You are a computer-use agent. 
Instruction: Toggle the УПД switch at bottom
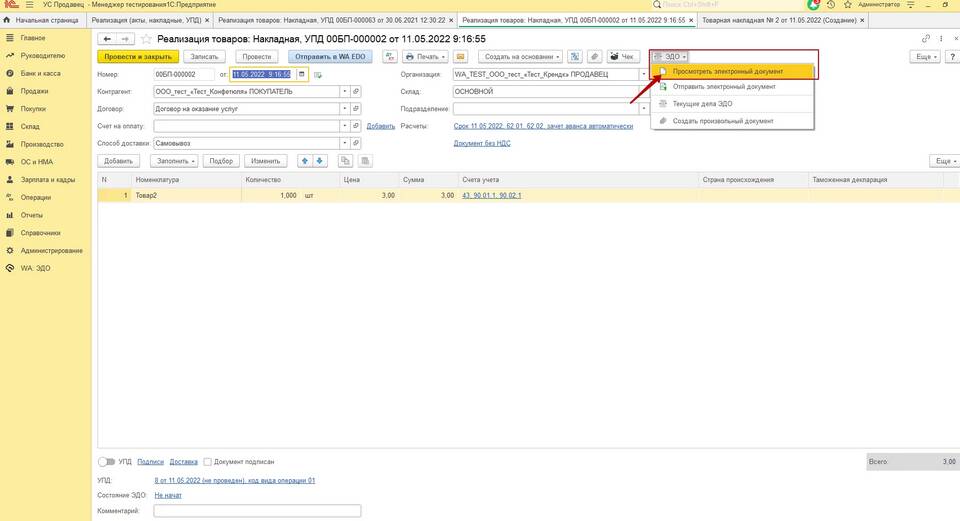pos(107,462)
